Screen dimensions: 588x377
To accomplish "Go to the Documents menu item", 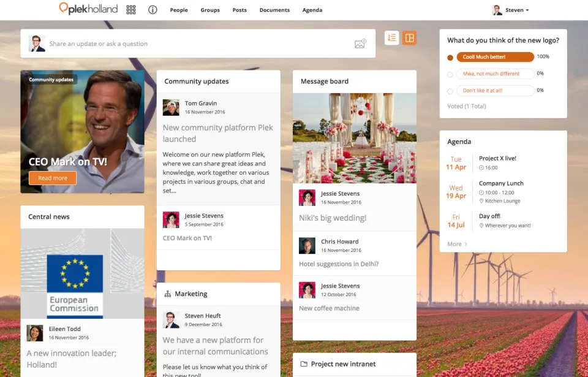I will point(274,10).
